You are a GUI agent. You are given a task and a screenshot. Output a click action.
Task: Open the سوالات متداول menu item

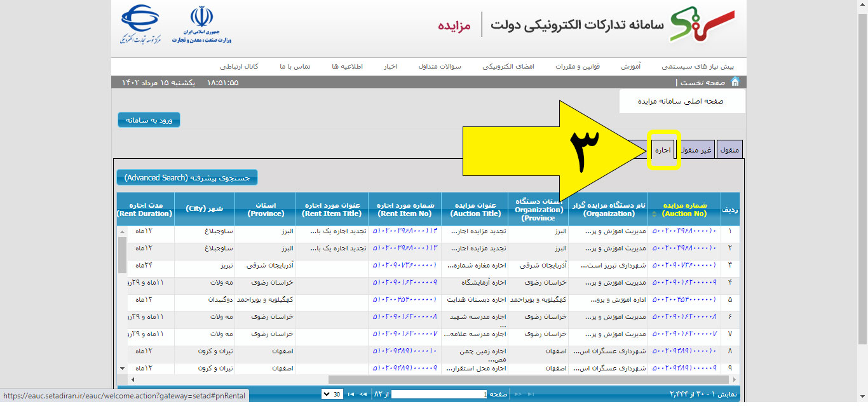440,67
